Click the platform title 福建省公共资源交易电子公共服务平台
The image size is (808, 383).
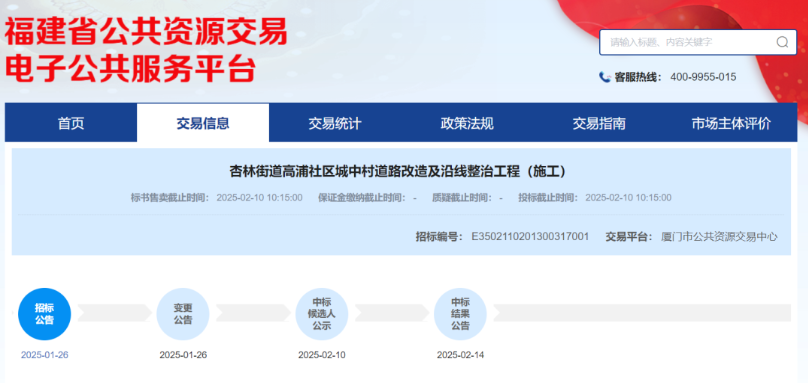[146, 50]
